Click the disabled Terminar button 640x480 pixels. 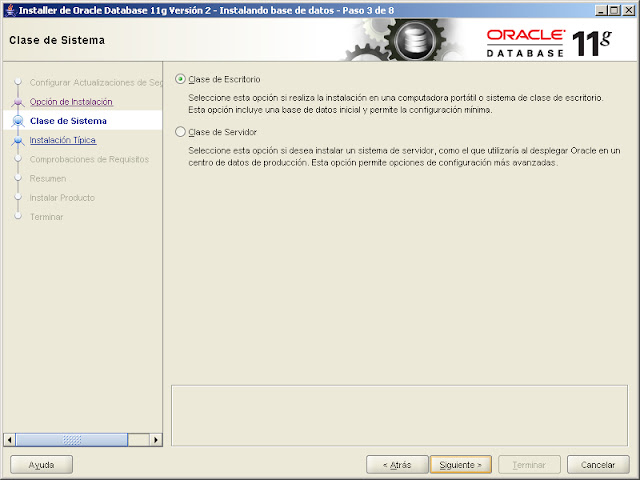(529, 464)
